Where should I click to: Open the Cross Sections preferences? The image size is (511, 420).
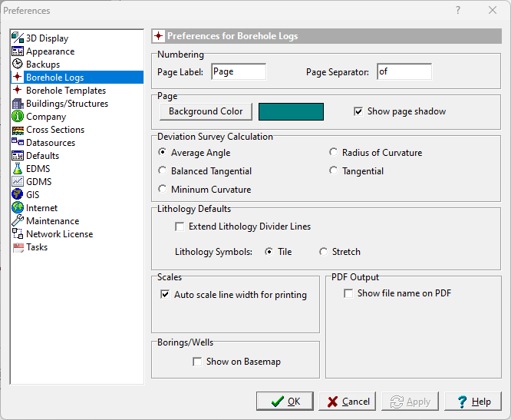(x=55, y=130)
